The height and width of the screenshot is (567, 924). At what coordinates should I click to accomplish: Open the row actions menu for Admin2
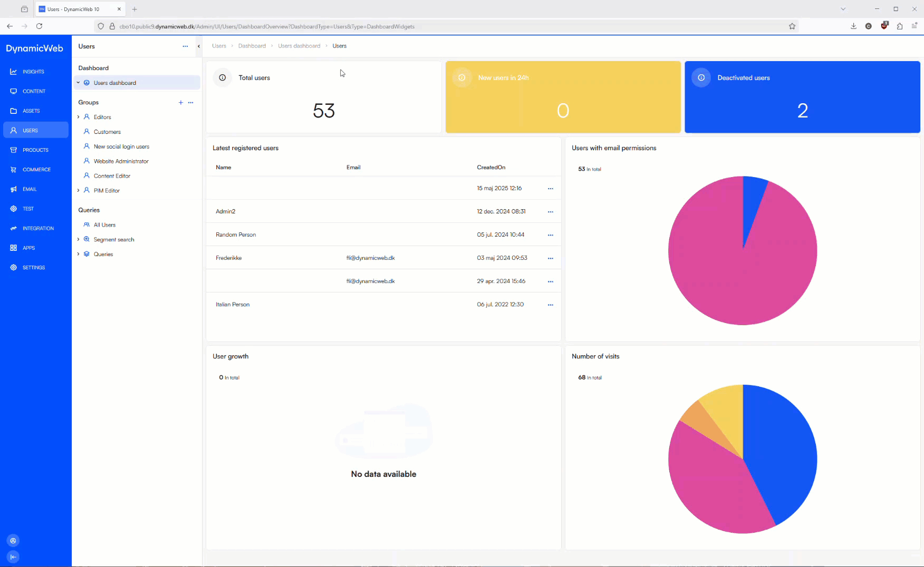tap(551, 211)
